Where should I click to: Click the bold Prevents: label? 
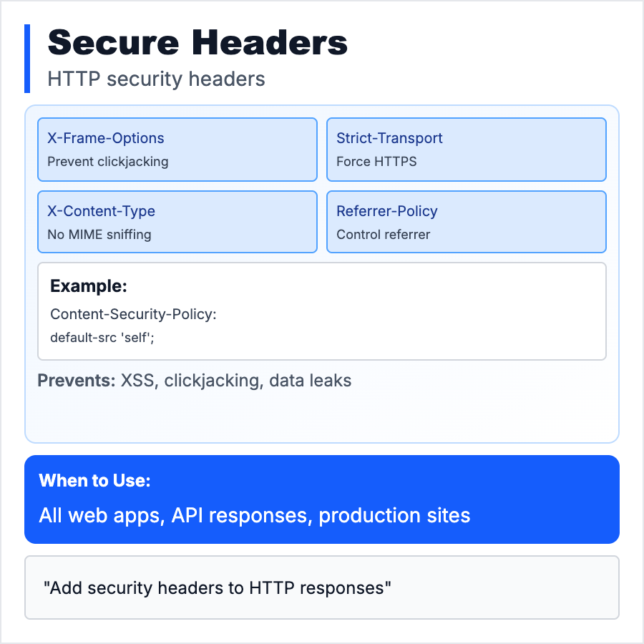(76, 381)
